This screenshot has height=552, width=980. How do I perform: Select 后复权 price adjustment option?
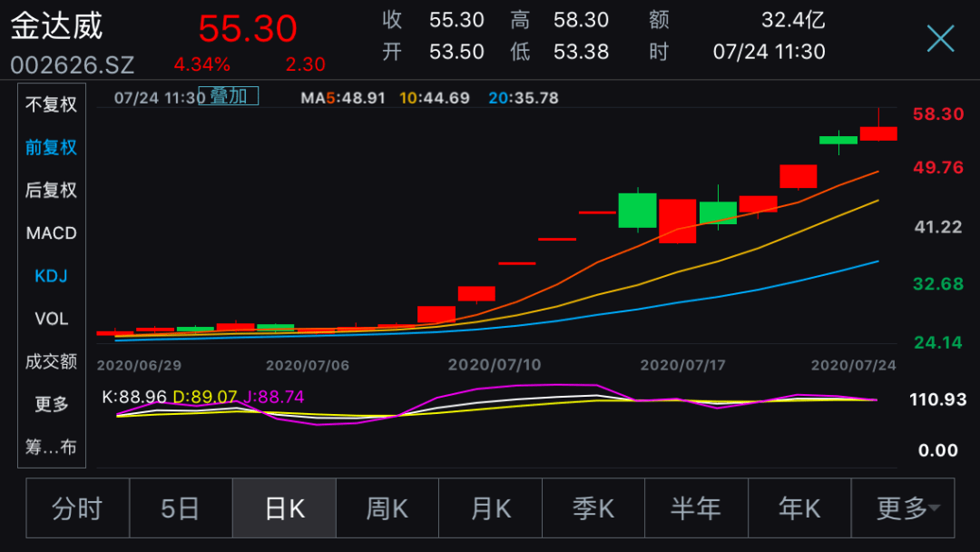pos(51,190)
